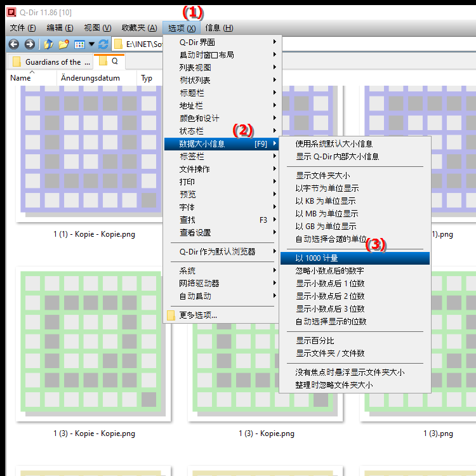Click the new folder icon with star
Image resolution: width=476 pixels, height=476 pixels.
pyautogui.click(x=63, y=44)
